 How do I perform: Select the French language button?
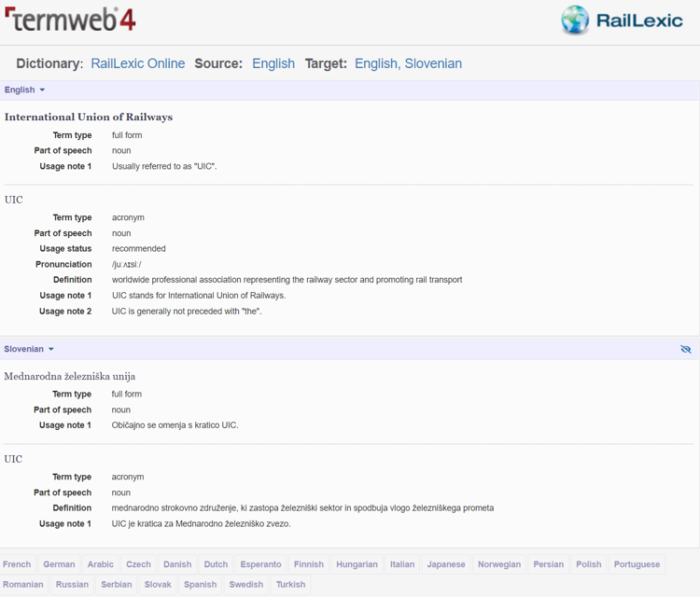pyautogui.click(x=17, y=564)
